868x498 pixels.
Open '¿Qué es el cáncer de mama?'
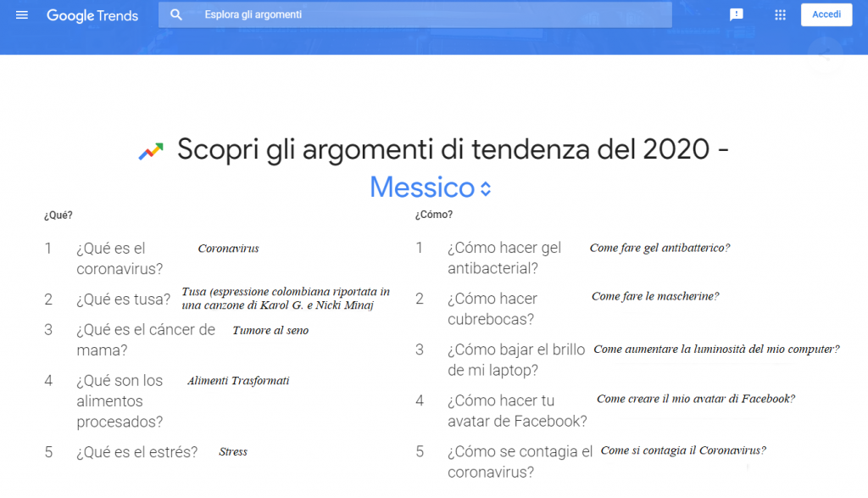point(146,339)
